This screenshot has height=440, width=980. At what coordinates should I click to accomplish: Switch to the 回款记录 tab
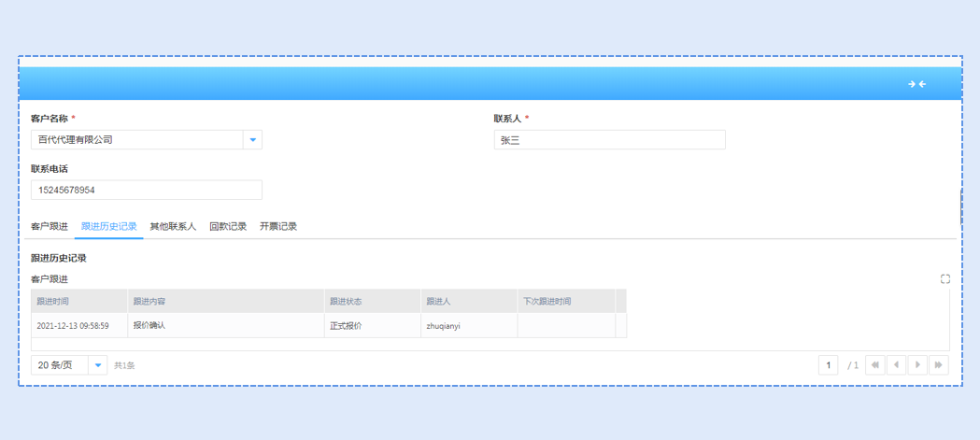(228, 227)
